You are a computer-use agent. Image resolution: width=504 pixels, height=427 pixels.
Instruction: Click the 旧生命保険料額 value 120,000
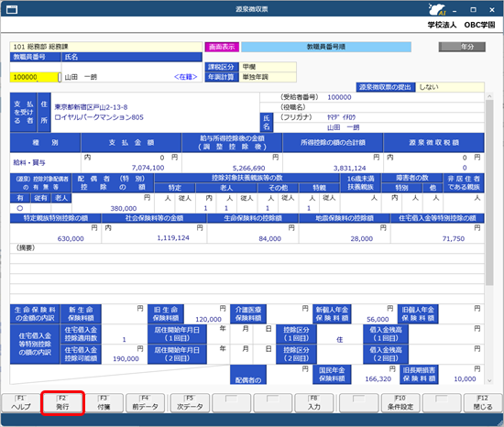coord(208,320)
